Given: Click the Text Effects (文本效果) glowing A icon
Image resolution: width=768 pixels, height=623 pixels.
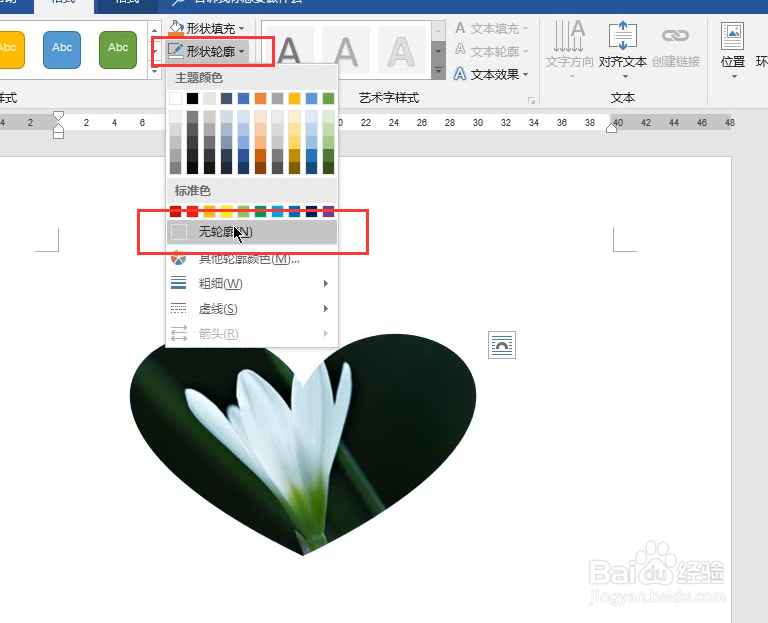Looking at the screenshot, I should [460, 74].
